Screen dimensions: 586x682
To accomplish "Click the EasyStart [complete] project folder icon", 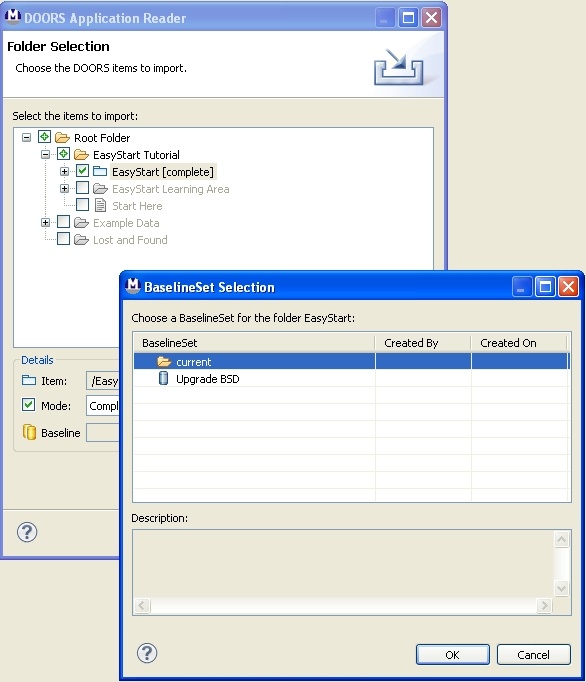I will 100,171.
